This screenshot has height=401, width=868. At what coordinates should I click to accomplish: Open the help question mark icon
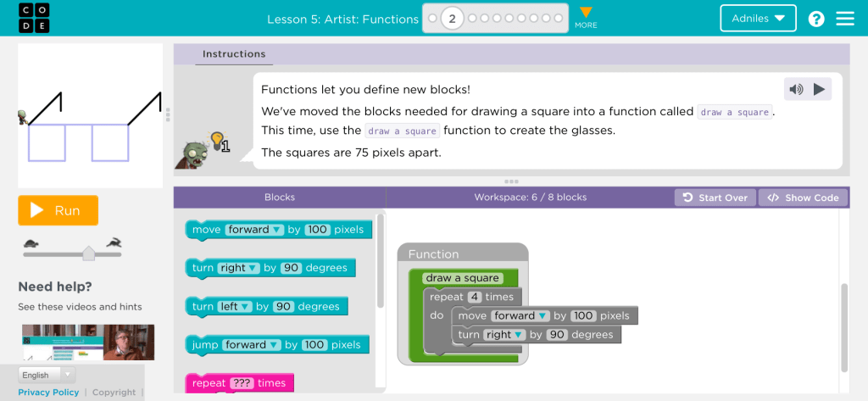tap(816, 19)
